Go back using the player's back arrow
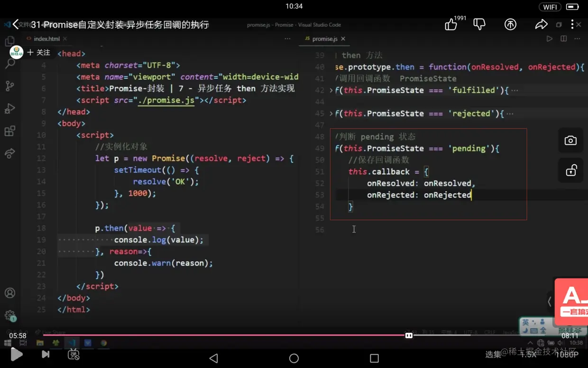This screenshot has height=368, width=588. click(16, 24)
